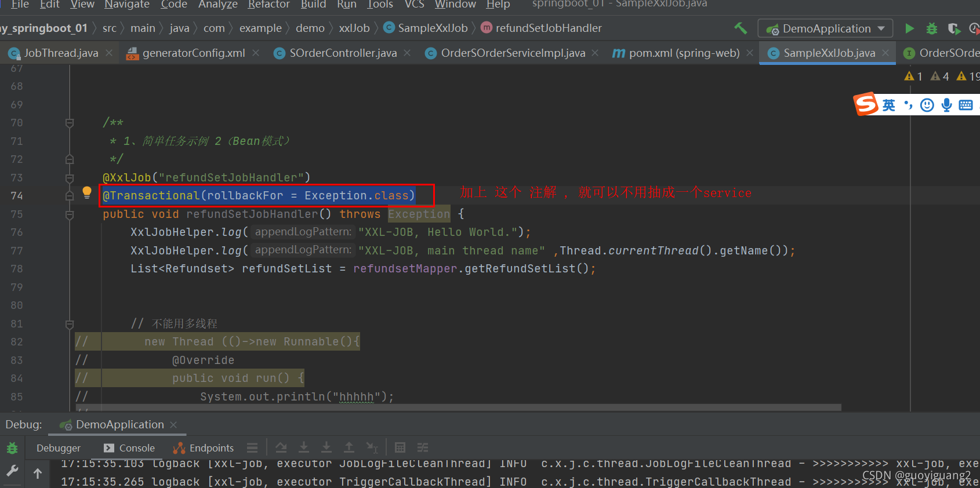Switch to the SOrderController.java tab
Viewport: 980px width, 488px height.
[x=343, y=53]
